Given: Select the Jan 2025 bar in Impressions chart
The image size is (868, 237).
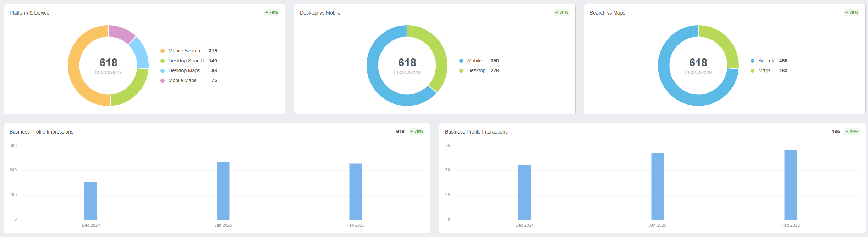Looking at the screenshot, I should tap(223, 191).
